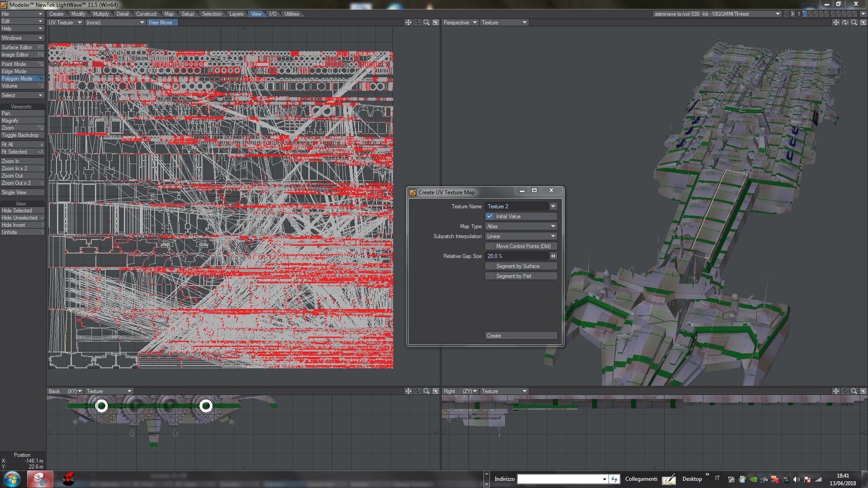Open current object name dropdown

pyautogui.click(x=717, y=14)
